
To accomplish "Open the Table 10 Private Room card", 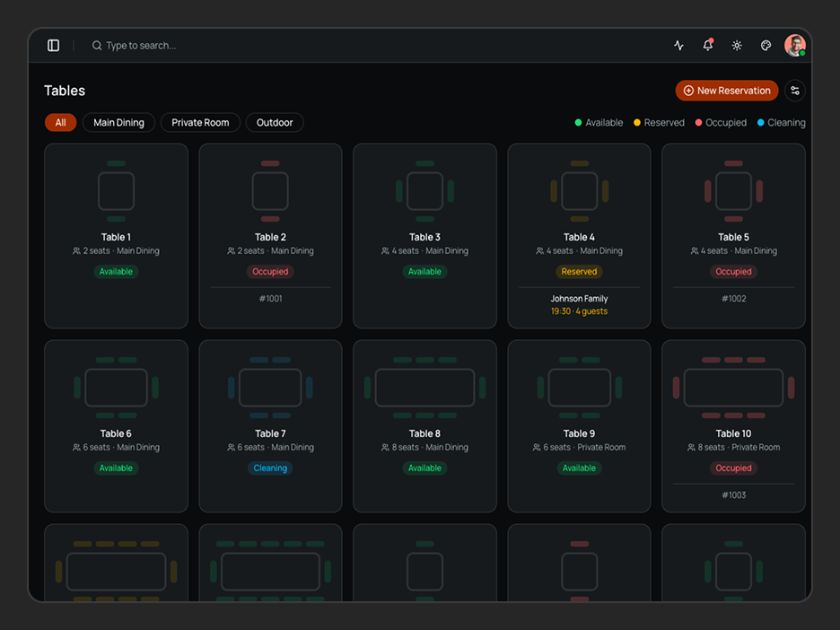I will pyautogui.click(x=733, y=426).
